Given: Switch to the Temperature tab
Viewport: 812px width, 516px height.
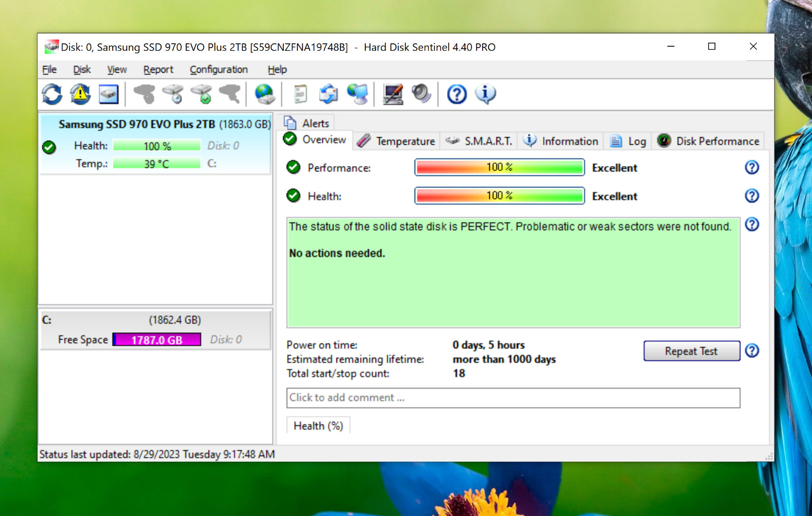Looking at the screenshot, I should pos(396,141).
